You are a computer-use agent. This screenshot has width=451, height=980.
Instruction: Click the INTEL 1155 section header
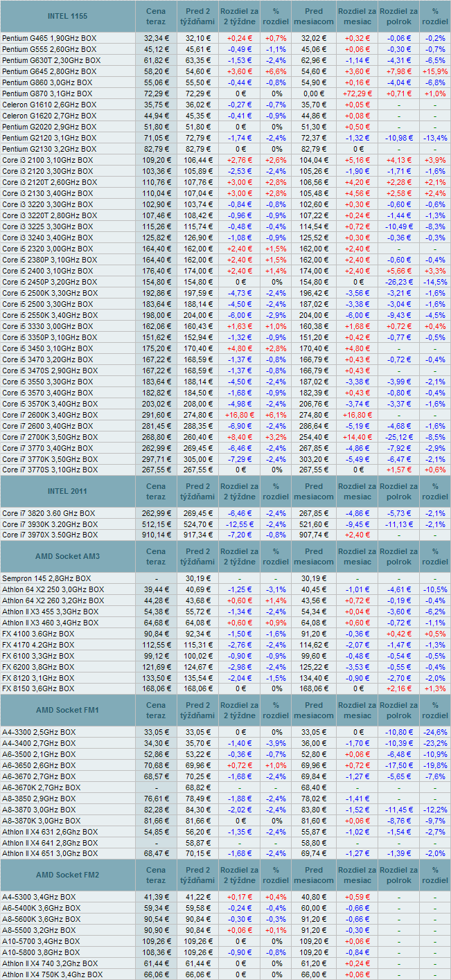(x=68, y=16)
